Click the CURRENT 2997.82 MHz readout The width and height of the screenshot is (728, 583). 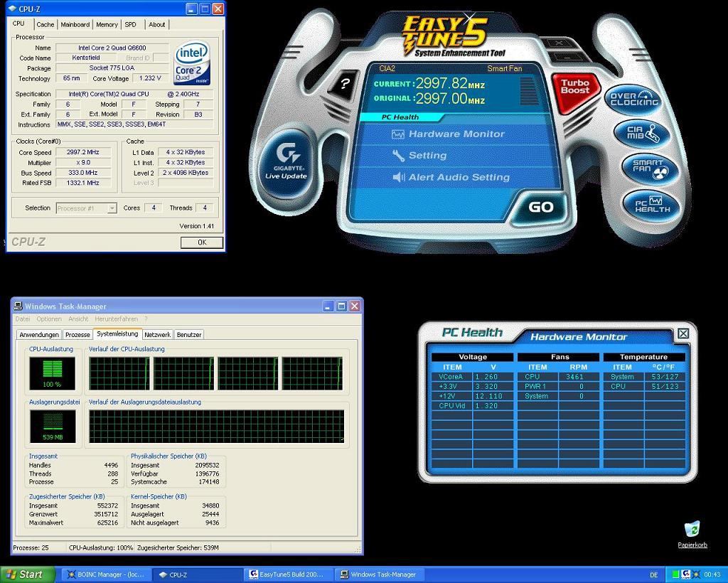[x=429, y=84]
